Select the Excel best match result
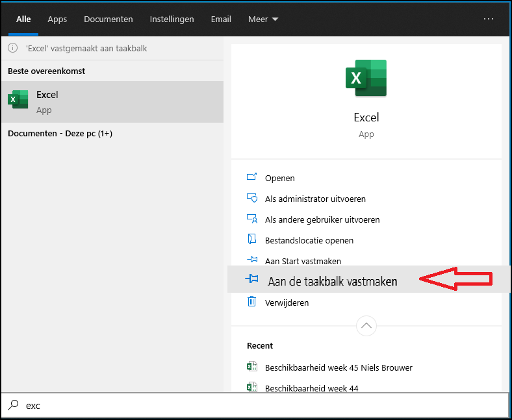This screenshot has width=512, height=420. tap(112, 102)
